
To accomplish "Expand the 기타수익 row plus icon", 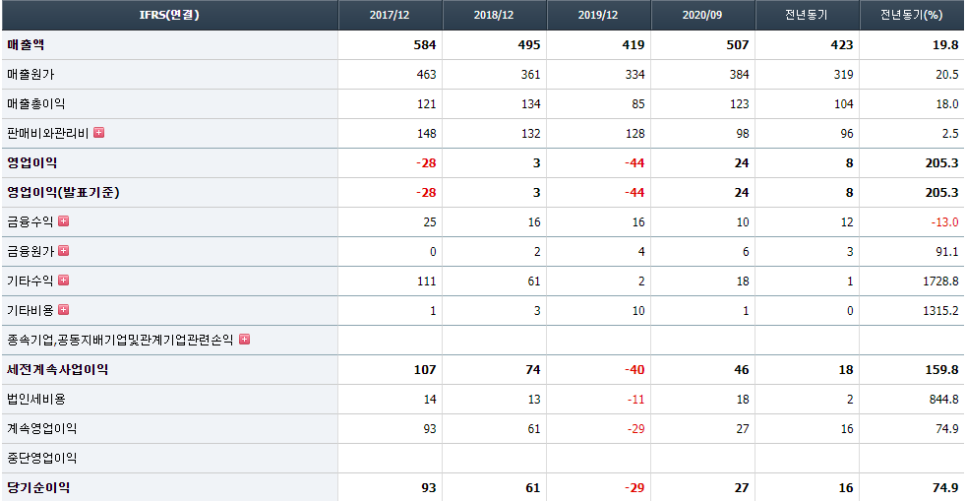I will [63, 280].
